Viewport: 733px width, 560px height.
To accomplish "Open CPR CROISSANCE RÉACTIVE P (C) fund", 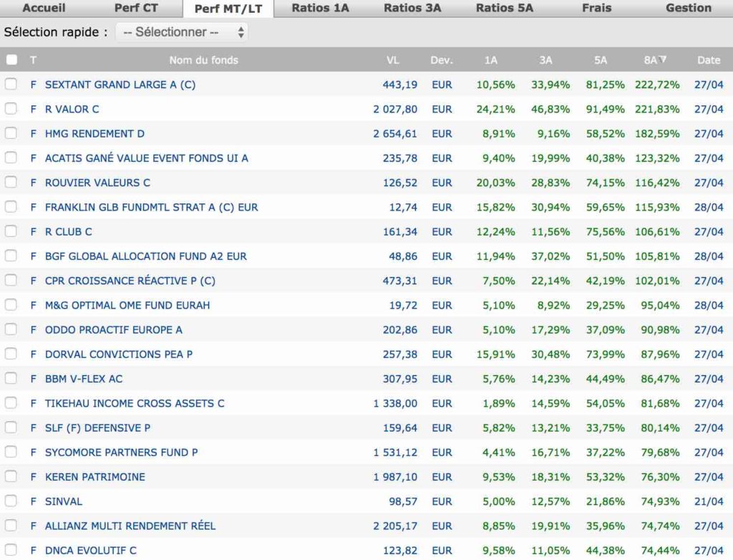I will tap(130, 281).
